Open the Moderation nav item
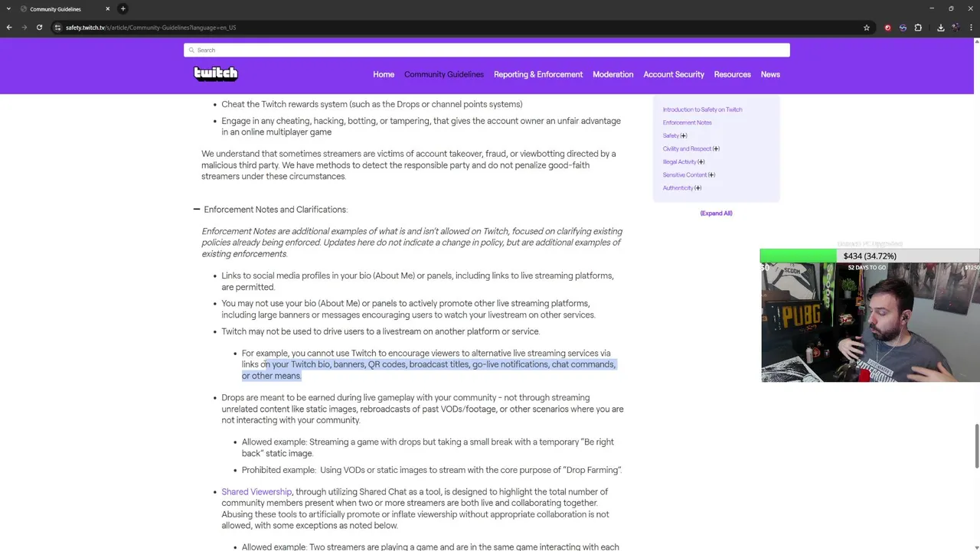Viewport: 980px width, 551px height. pos(613,74)
